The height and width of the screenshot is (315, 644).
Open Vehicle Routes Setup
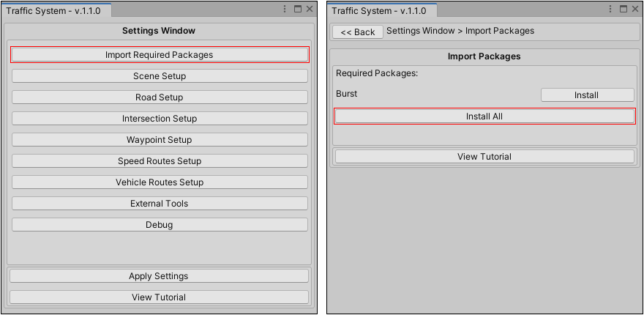(160, 182)
